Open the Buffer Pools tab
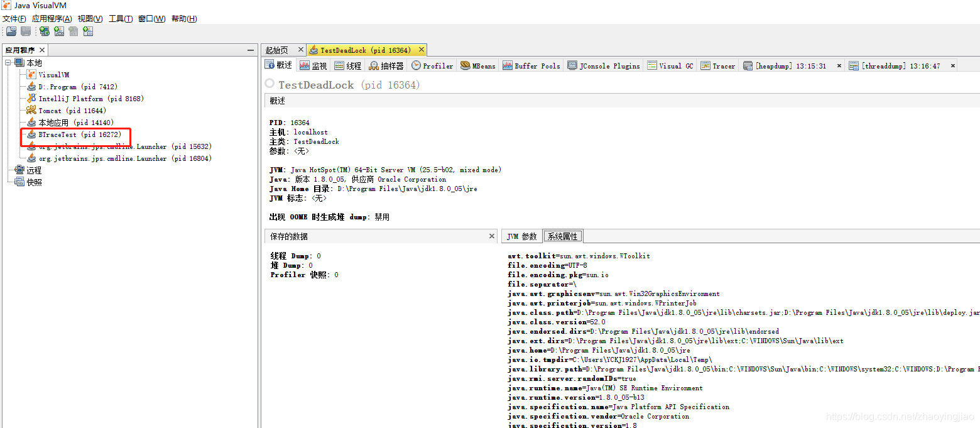 coord(531,65)
